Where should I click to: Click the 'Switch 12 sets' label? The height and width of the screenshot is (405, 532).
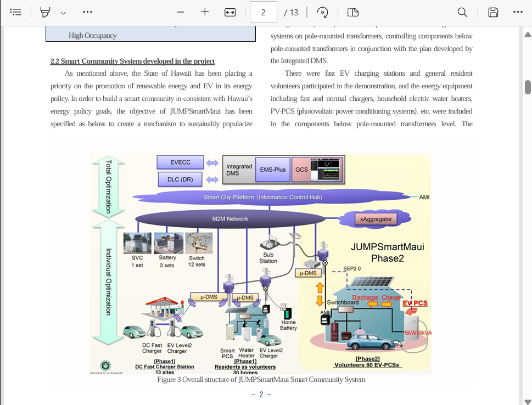pos(197,261)
